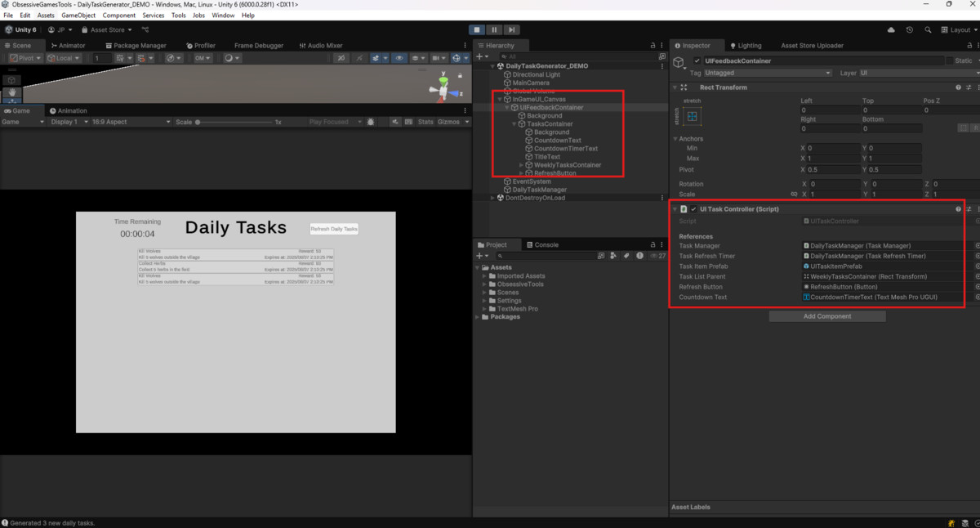Select DailyTaskManager in the Hierarchy

tap(539, 190)
